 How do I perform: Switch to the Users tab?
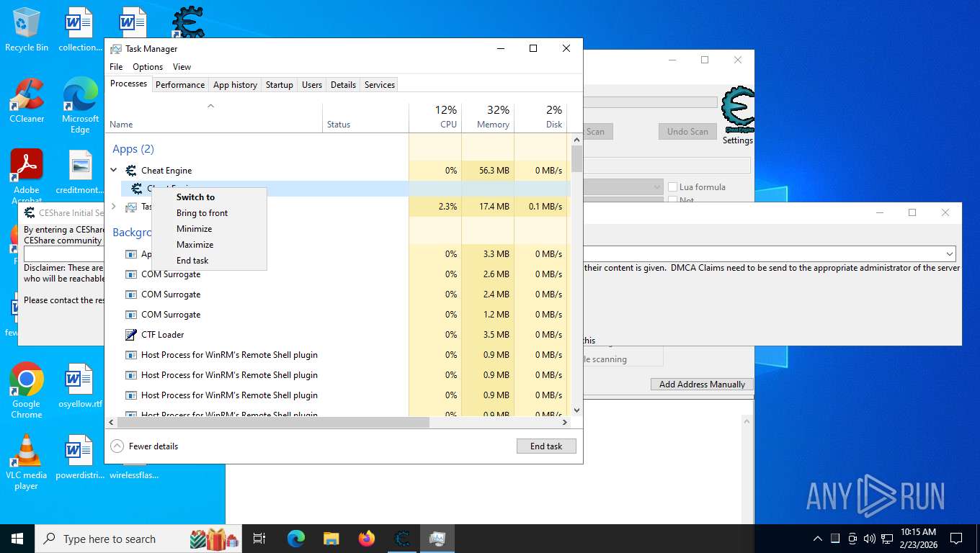click(312, 85)
